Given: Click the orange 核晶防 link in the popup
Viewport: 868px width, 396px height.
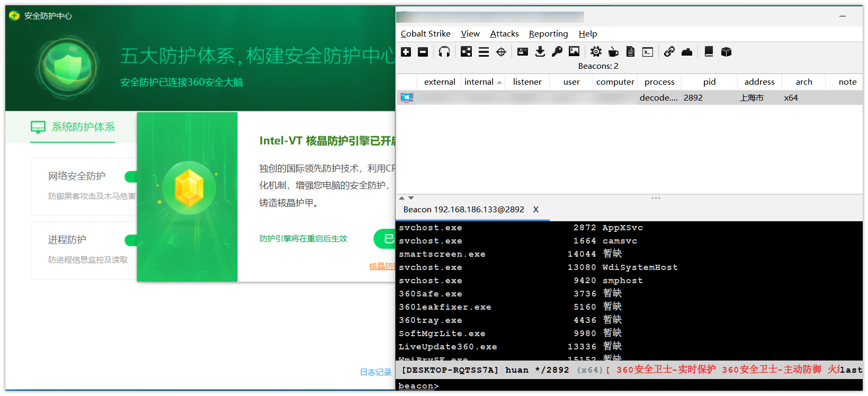Looking at the screenshot, I should (381, 266).
